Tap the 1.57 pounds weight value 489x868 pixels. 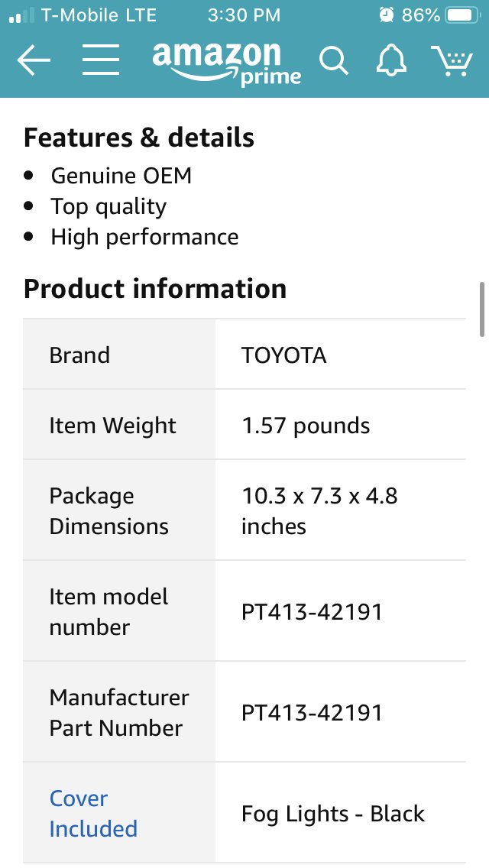tap(306, 426)
